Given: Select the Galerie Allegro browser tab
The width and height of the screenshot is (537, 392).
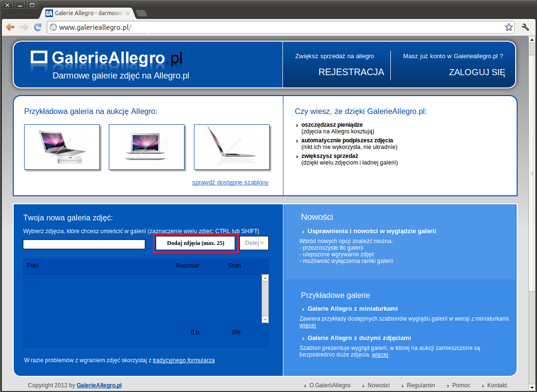Looking at the screenshot, I should (x=88, y=13).
